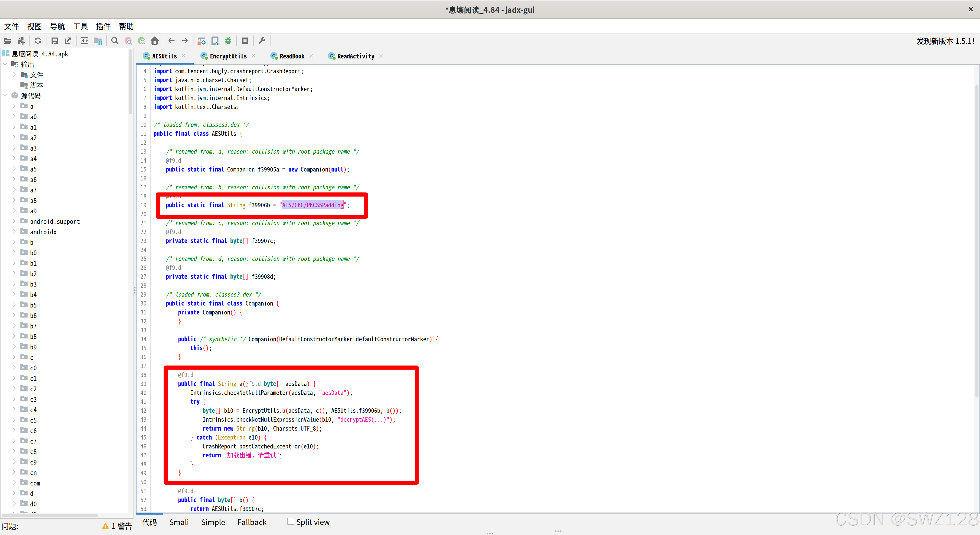
Task: Click the save all toolbar icon
Action: point(54,41)
